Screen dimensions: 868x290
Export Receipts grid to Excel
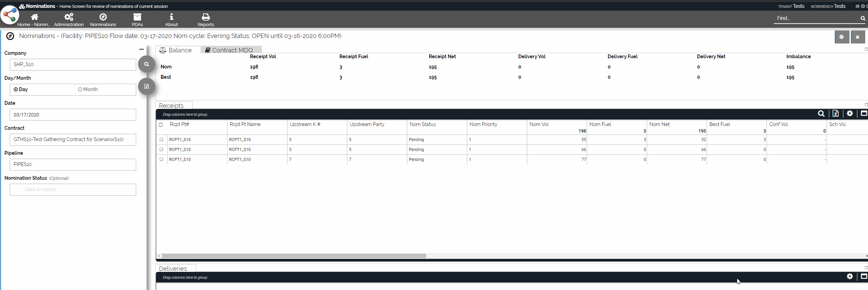[x=835, y=114]
